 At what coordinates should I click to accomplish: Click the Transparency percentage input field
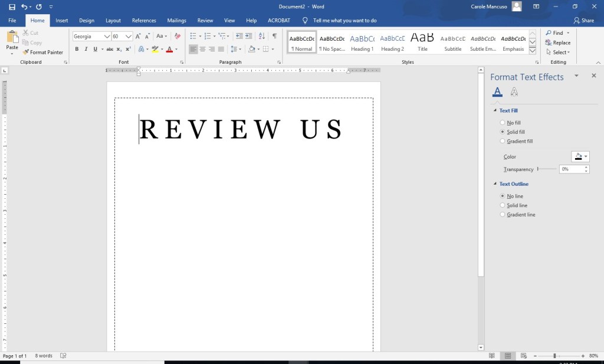[571, 169]
